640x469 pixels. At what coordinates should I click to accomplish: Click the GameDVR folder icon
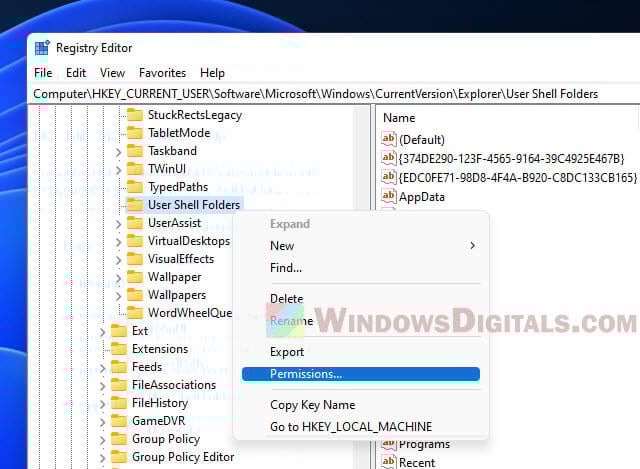pyautogui.click(x=119, y=421)
